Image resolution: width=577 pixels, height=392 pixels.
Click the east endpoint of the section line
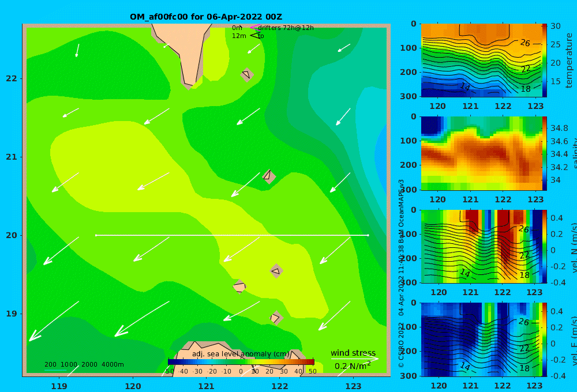pos(368,235)
